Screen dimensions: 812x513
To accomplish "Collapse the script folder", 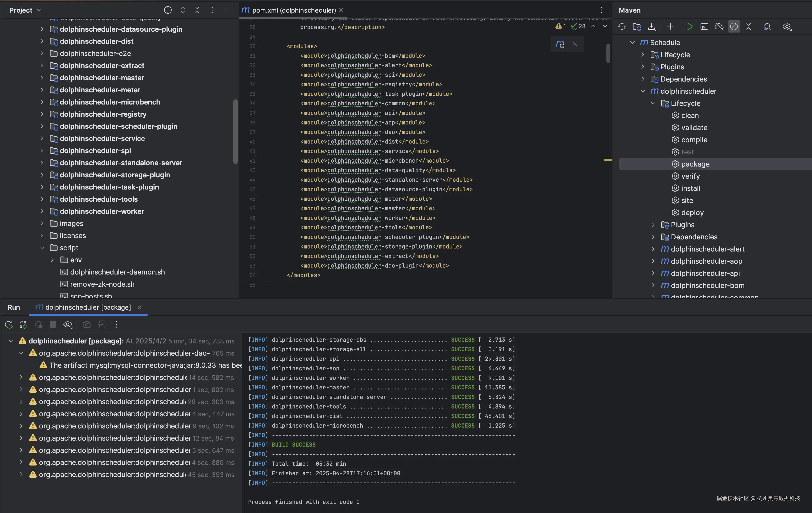I will 42,248.
